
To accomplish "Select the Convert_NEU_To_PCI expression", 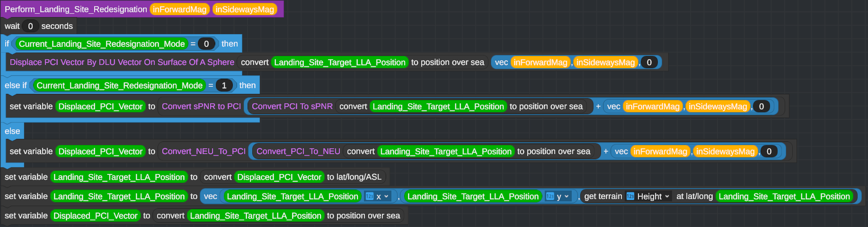I will (x=204, y=151).
